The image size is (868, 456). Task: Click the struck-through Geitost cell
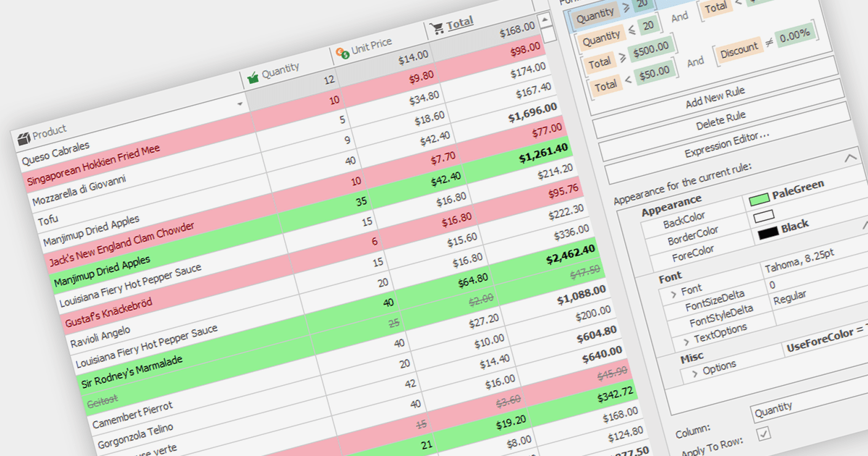pyautogui.click(x=102, y=402)
